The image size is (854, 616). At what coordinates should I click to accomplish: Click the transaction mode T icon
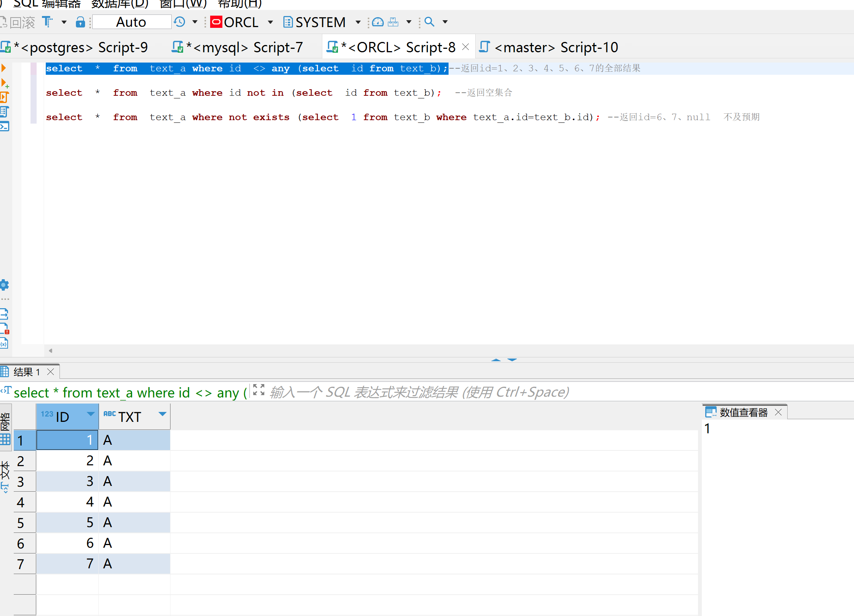pos(47,22)
